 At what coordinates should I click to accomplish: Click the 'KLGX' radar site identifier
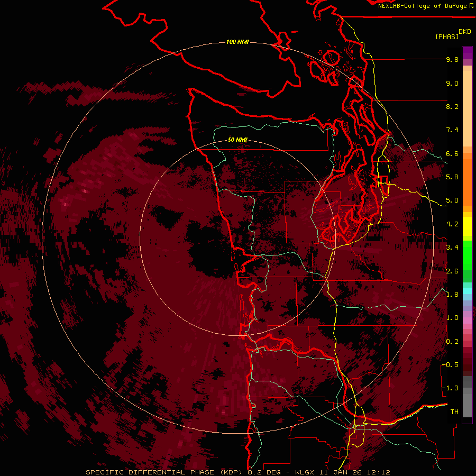click(x=304, y=472)
